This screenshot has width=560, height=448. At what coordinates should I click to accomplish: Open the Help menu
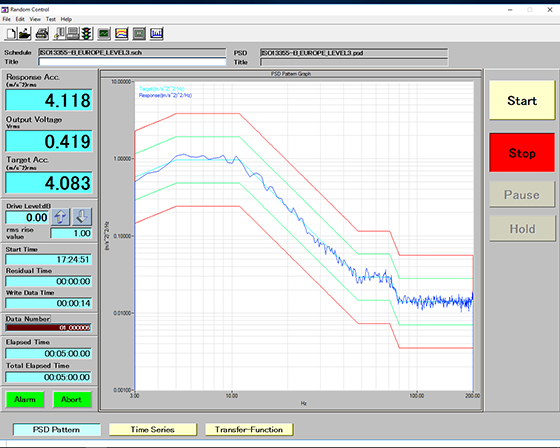(66, 19)
